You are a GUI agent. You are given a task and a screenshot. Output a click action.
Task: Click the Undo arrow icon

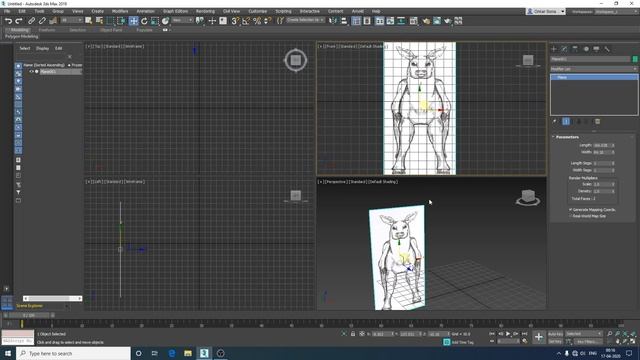8,21
